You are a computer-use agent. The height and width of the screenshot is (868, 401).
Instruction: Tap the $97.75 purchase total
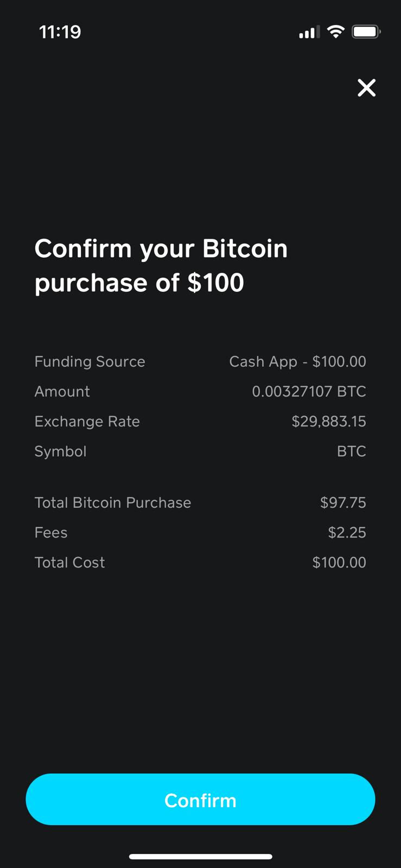coord(343,503)
